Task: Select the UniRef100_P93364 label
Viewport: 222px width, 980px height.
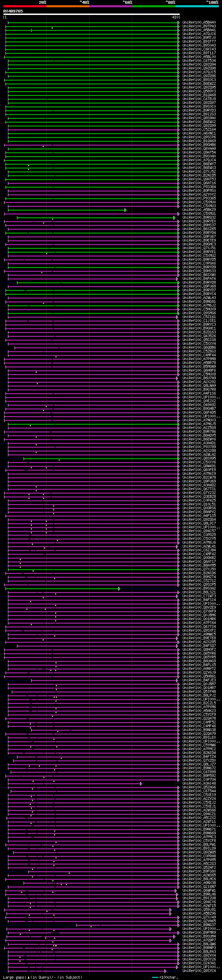Action: 199,187
